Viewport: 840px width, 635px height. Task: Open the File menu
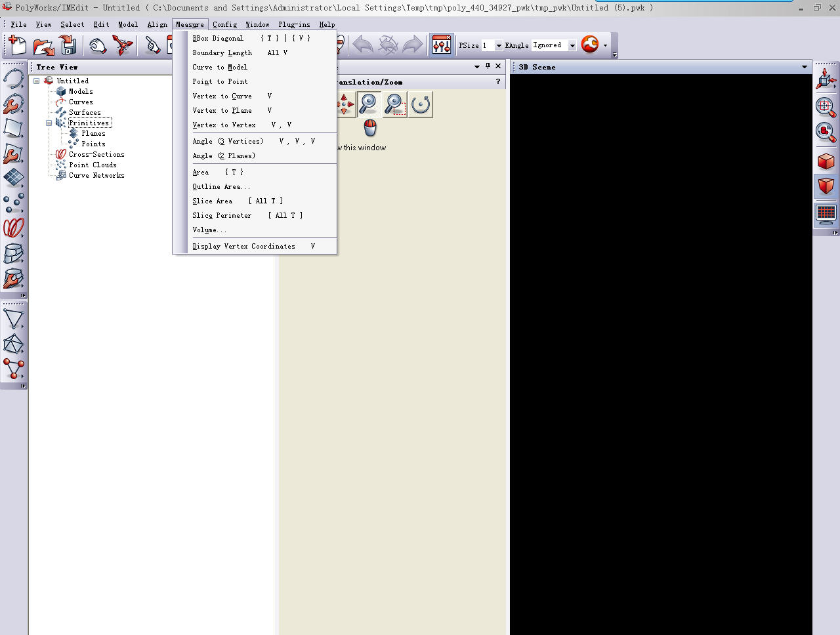(x=18, y=24)
